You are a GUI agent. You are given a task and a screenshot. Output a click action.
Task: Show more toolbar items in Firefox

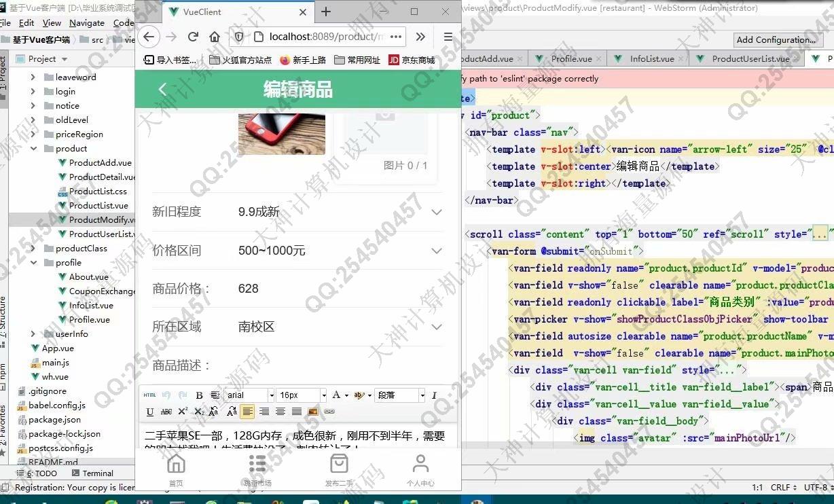[x=420, y=37]
